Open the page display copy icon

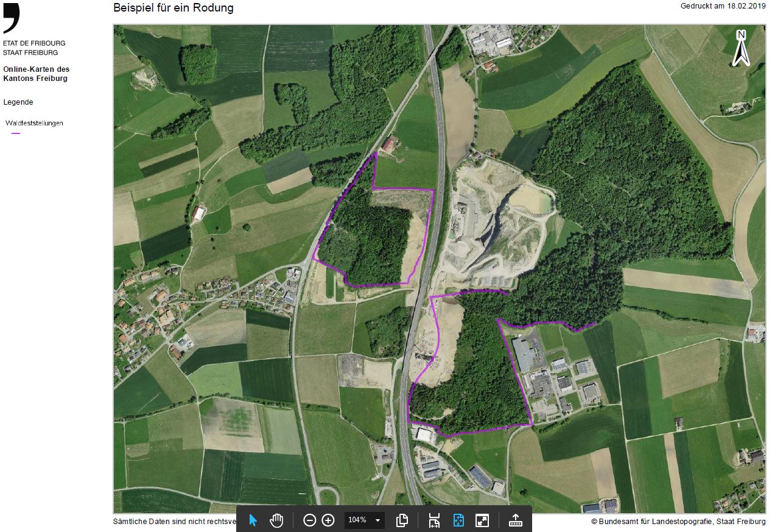click(x=402, y=520)
